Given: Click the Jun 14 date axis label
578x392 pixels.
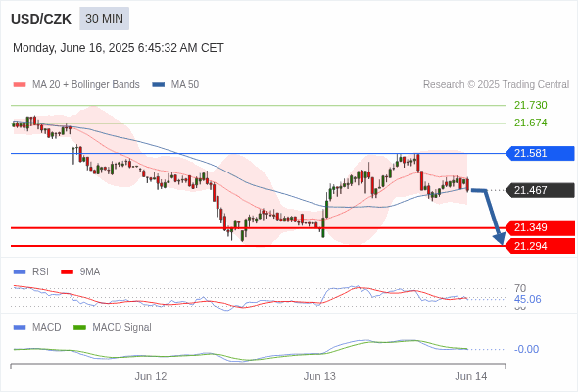Looking at the screenshot, I should (471, 376).
